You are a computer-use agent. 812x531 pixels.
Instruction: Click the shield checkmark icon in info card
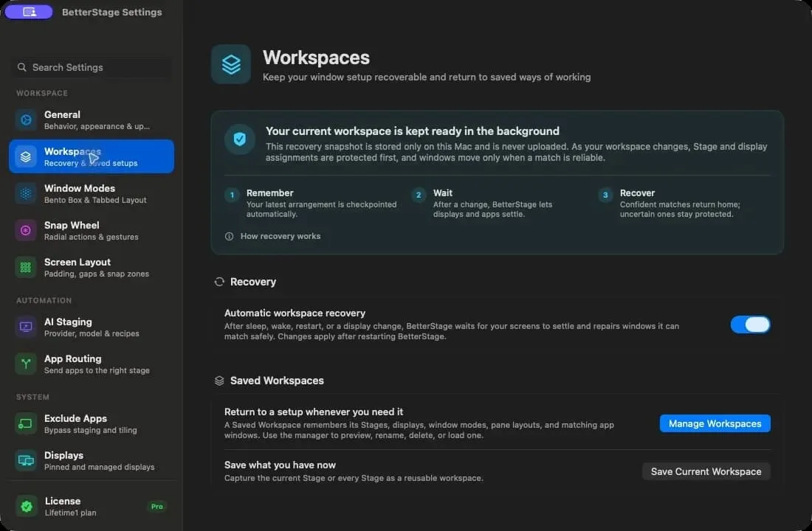pos(239,139)
